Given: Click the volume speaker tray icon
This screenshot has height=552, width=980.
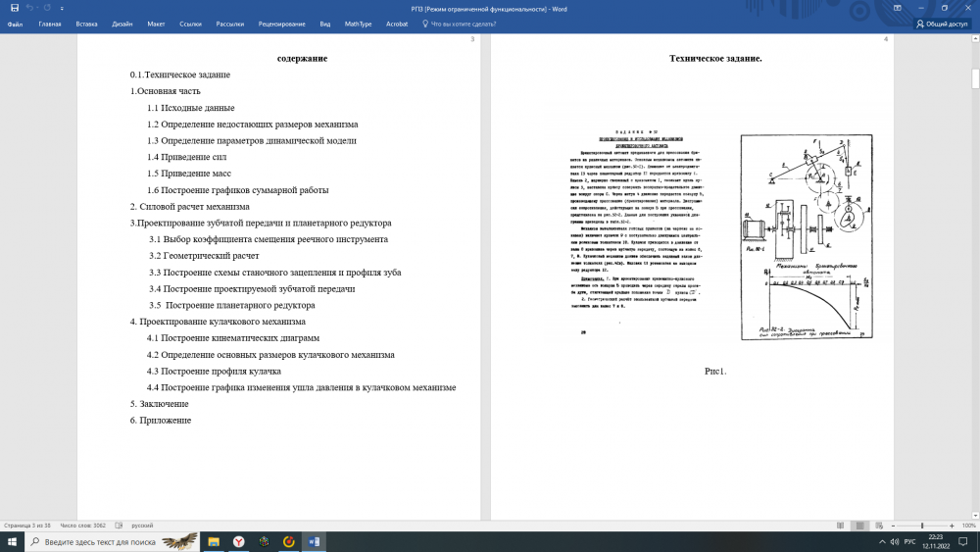Looking at the screenshot, I should pos(895,542).
